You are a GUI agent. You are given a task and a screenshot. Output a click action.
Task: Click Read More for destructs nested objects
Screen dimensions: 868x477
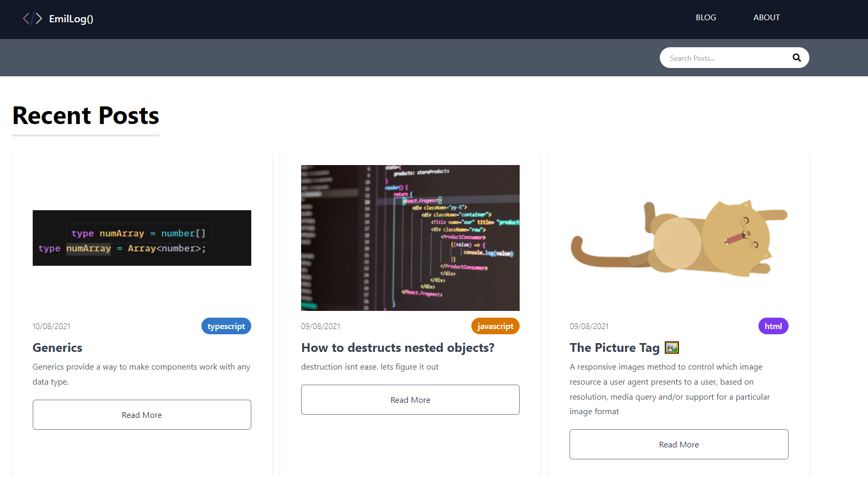(x=410, y=400)
